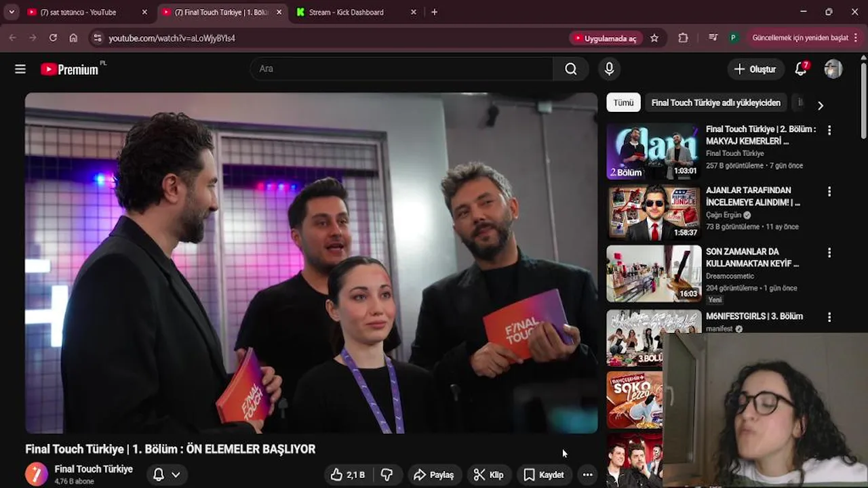Open the YouTube hamburger guide menu
The image size is (868, 488).
20,69
